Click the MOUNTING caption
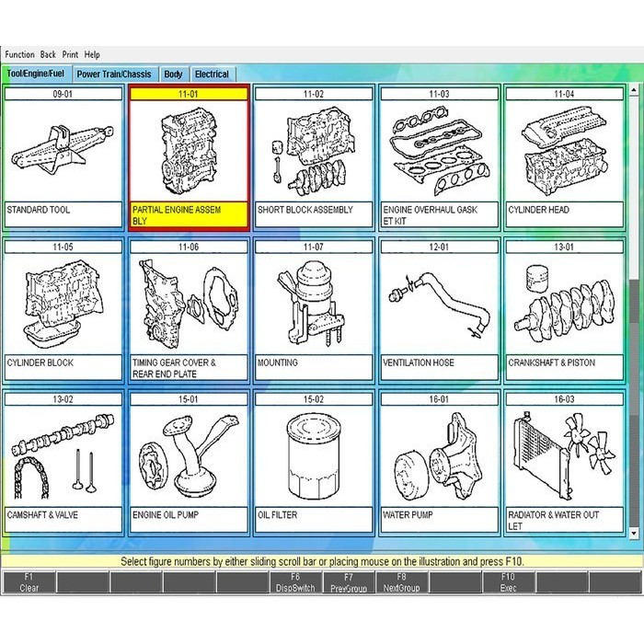The height and width of the screenshot is (644, 644). click(314, 368)
